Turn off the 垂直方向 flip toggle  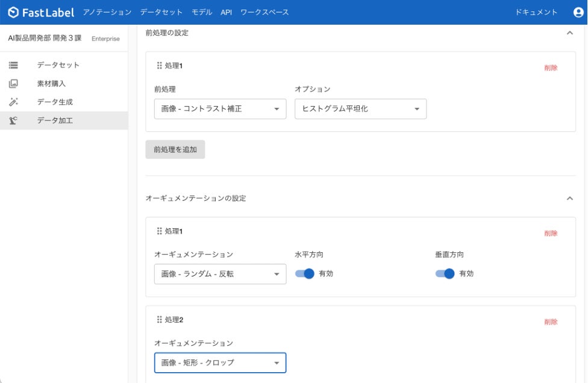(x=445, y=273)
